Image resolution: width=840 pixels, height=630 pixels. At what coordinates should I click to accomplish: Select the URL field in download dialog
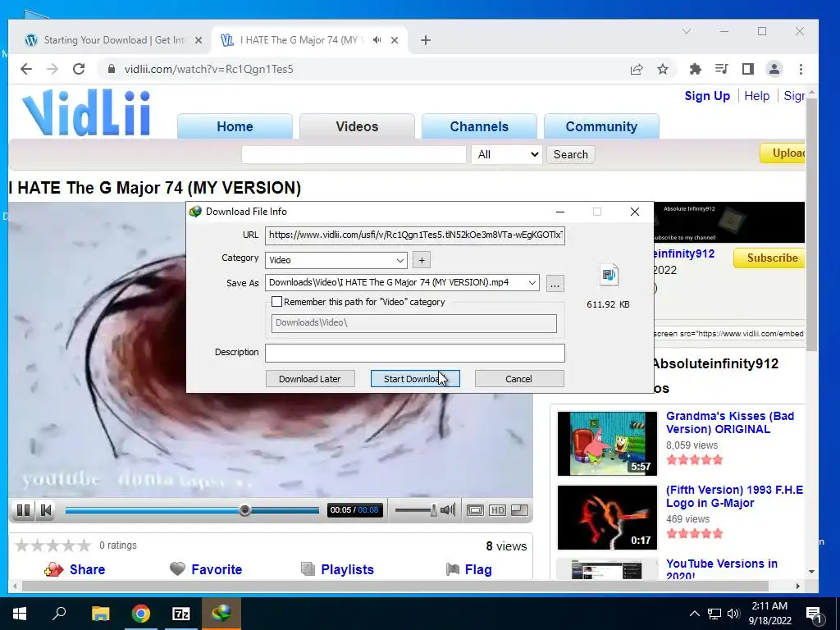point(414,235)
